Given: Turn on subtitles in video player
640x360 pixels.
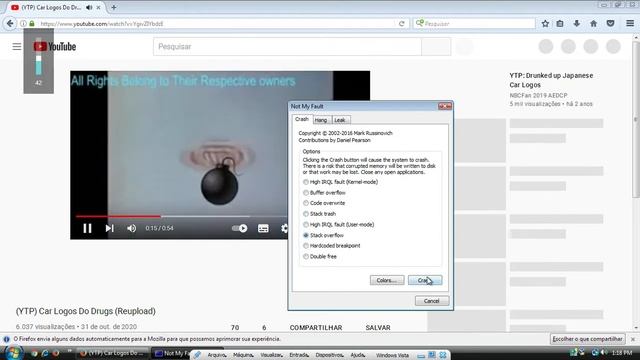Looking at the screenshot, I should (263, 228).
